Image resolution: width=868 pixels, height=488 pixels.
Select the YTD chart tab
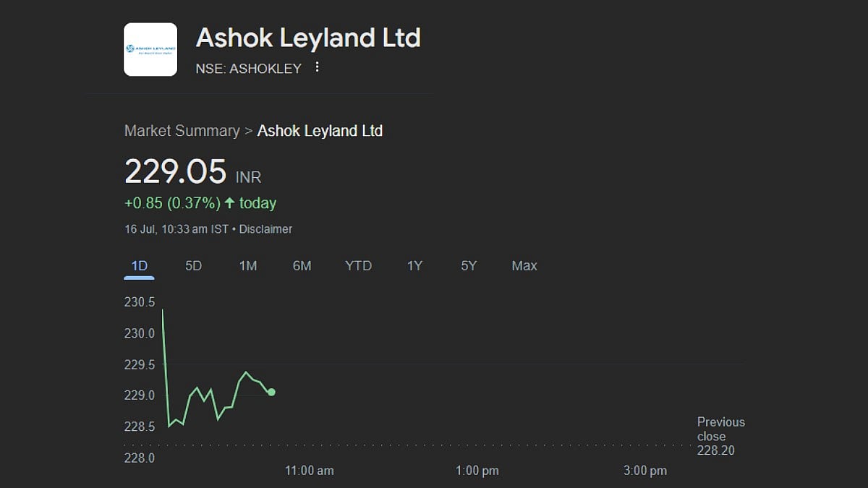(358, 266)
